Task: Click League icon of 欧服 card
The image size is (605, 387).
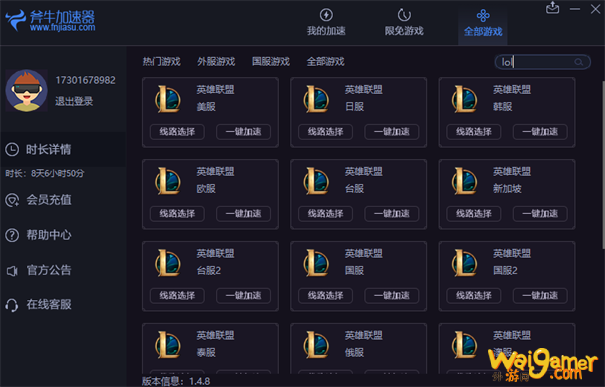Action: tap(168, 181)
